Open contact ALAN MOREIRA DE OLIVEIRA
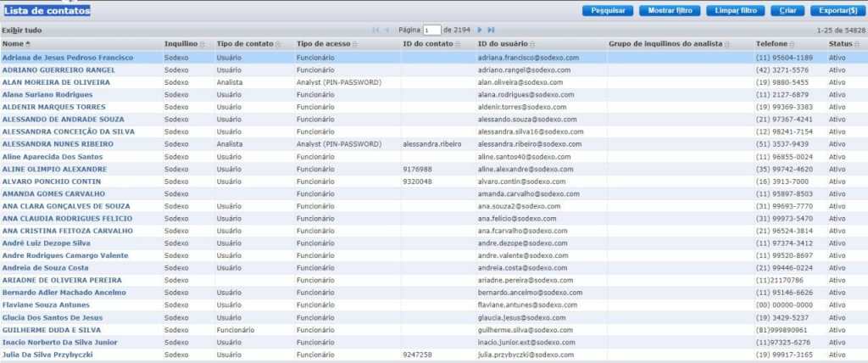Screen dimensions: 868x363 (x=56, y=82)
